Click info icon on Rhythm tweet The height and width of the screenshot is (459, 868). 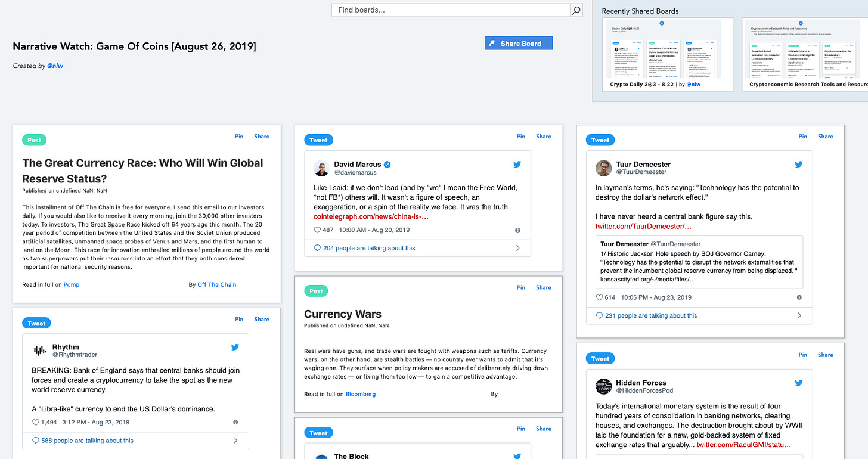(235, 423)
